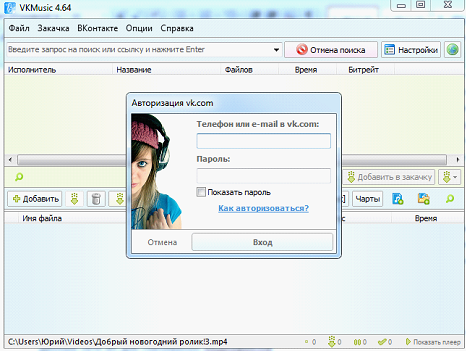The width and height of the screenshot is (466, 362).
Task: Click the file path in status bar
Action: click(117, 342)
